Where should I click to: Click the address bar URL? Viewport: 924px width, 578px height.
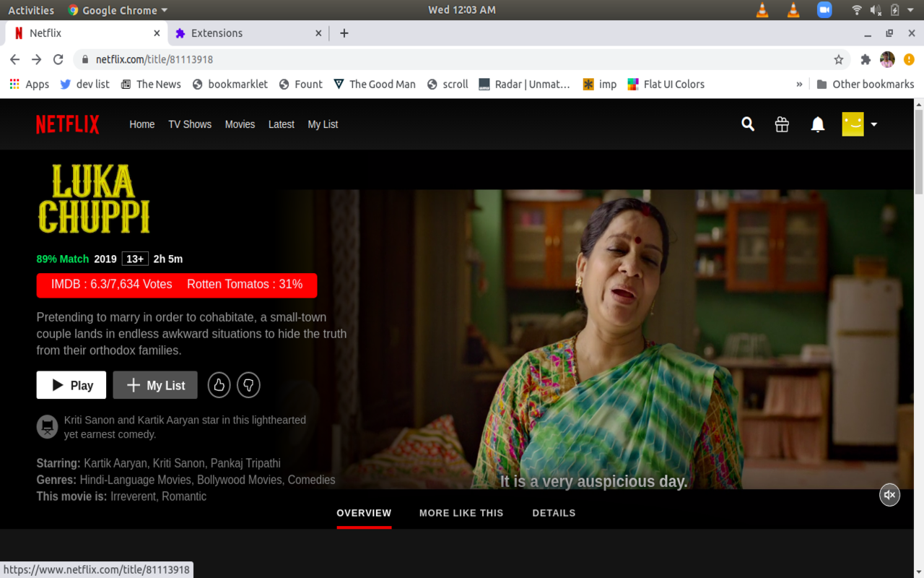[x=154, y=59]
